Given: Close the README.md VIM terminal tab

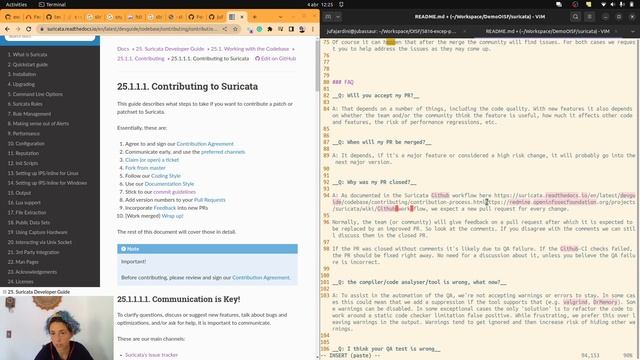Looking at the screenshot, I should (616, 31).
